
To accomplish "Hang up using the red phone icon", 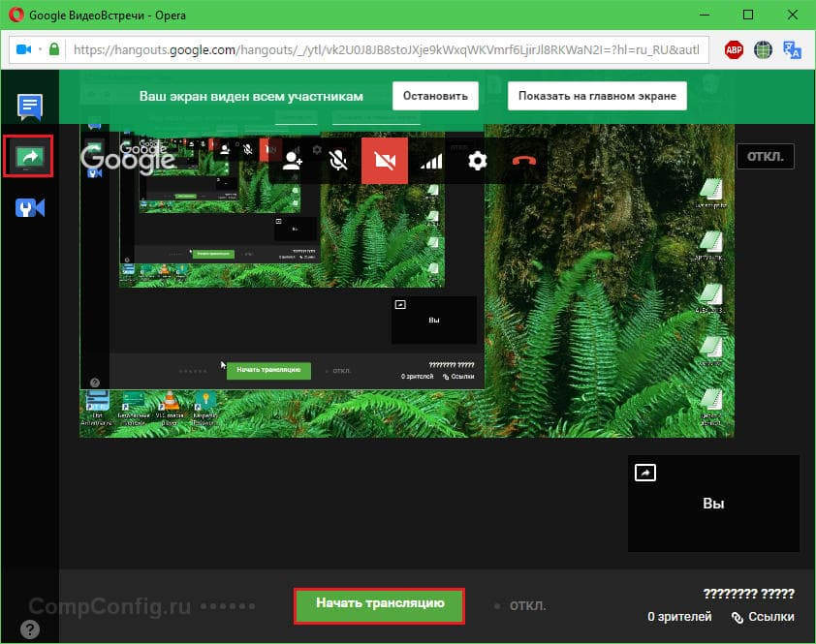I will pyautogui.click(x=523, y=161).
